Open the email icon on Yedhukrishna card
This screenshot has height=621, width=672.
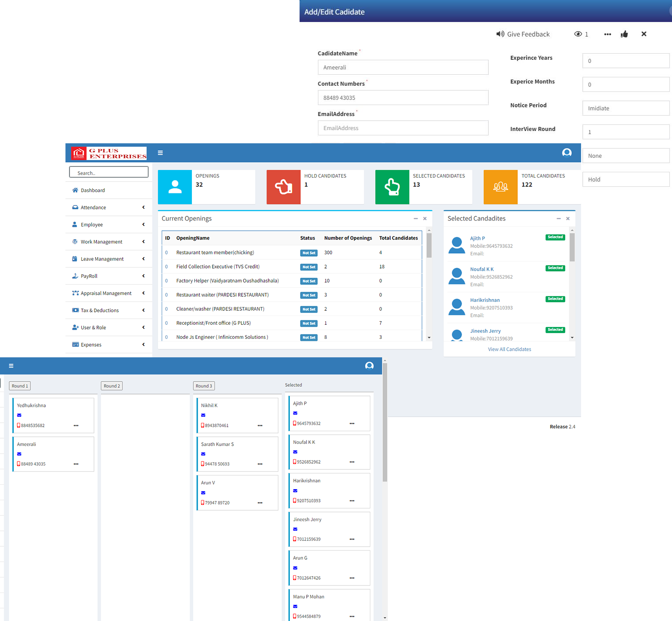point(19,415)
